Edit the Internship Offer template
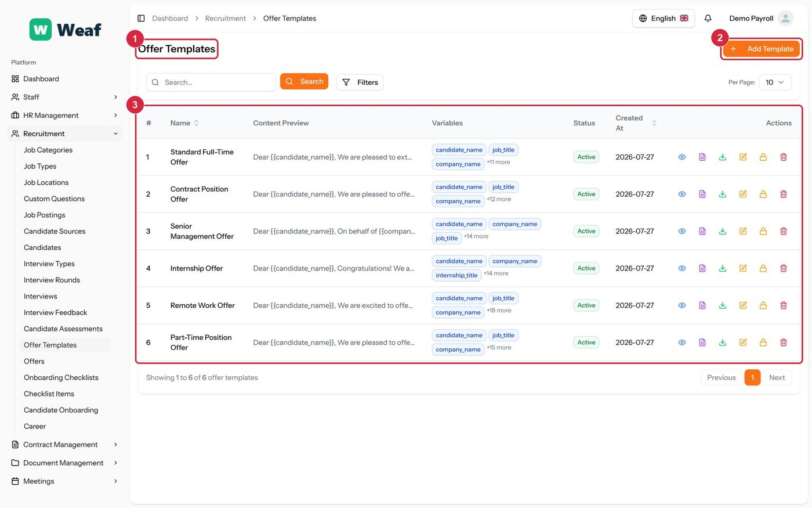The image size is (812, 508). pos(743,269)
